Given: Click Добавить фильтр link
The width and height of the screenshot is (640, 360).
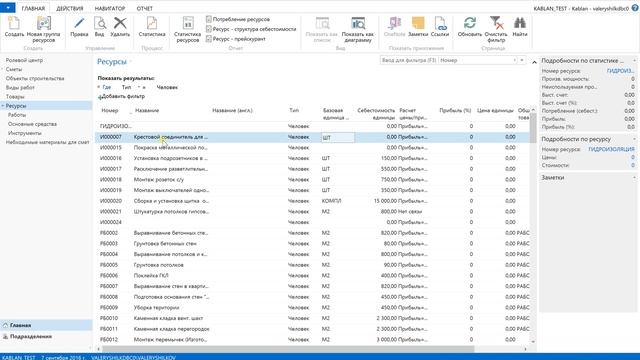Looking at the screenshot, I should (x=122, y=96).
